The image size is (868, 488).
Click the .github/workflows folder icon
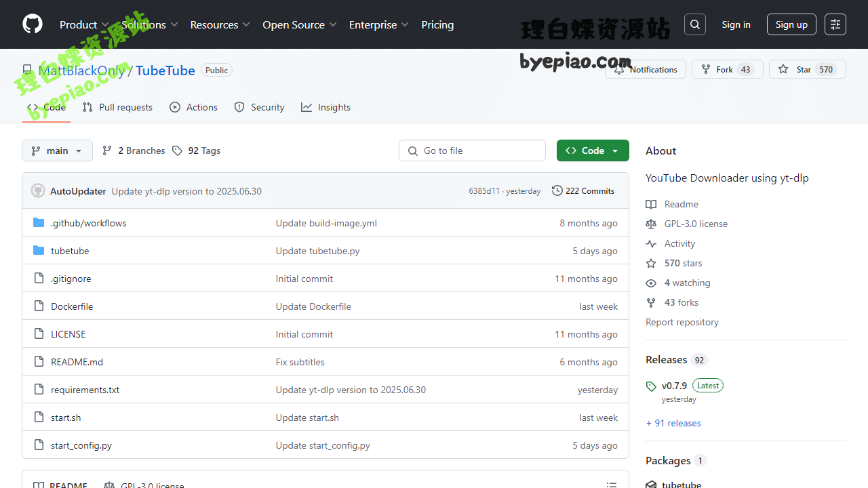[x=39, y=223]
